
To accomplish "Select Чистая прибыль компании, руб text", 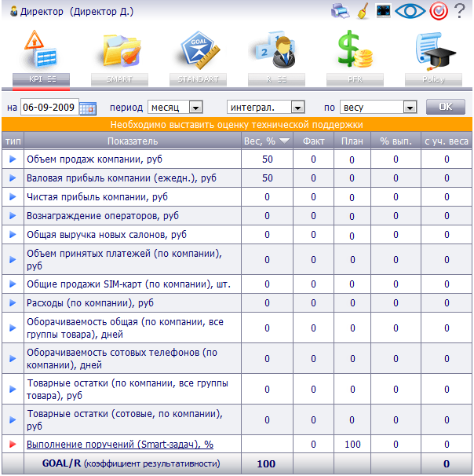I will coord(97,196).
